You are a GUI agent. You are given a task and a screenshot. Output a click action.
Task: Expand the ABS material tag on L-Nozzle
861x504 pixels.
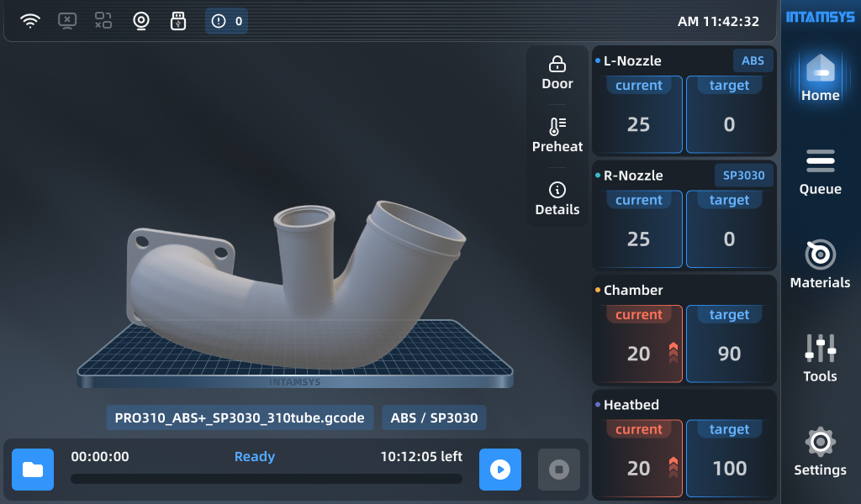pos(753,60)
